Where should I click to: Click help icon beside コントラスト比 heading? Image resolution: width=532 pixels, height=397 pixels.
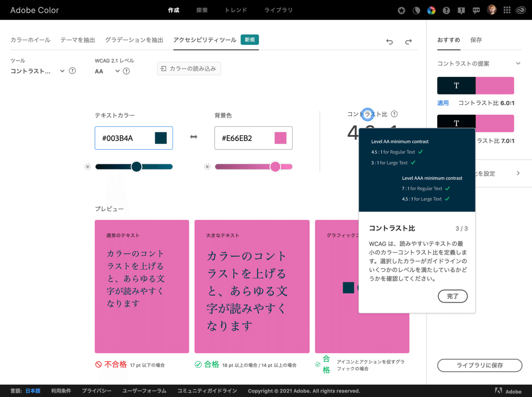[394, 114]
